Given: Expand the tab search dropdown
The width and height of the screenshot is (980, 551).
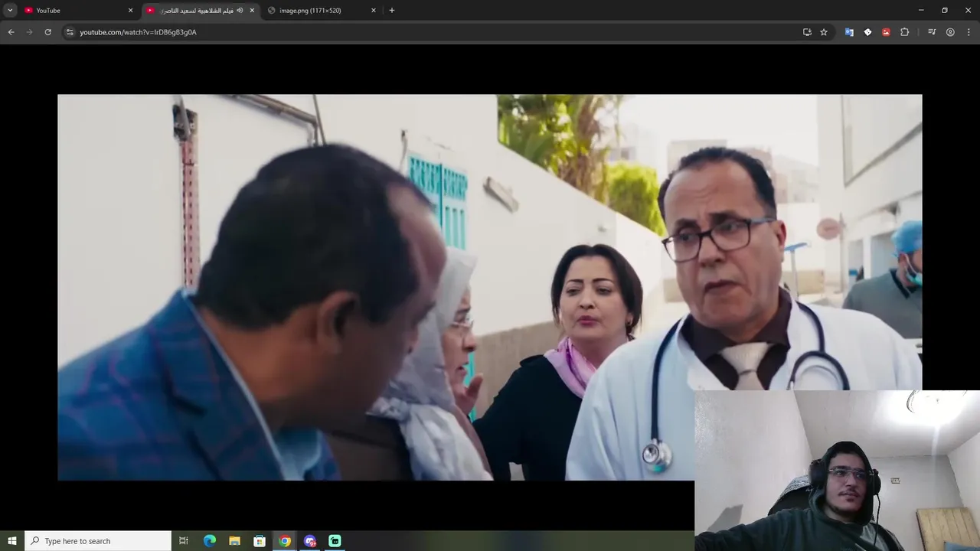Looking at the screenshot, I should [x=10, y=10].
